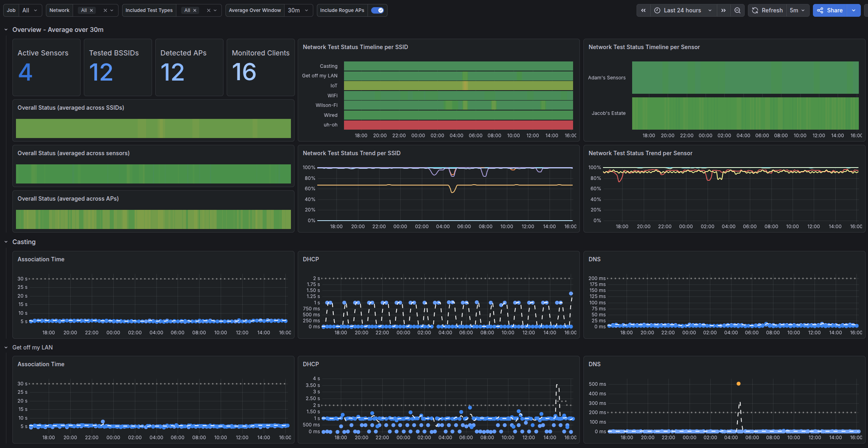Click the sensors overall status color bar
This screenshot has width=868, height=448.
[x=153, y=174]
